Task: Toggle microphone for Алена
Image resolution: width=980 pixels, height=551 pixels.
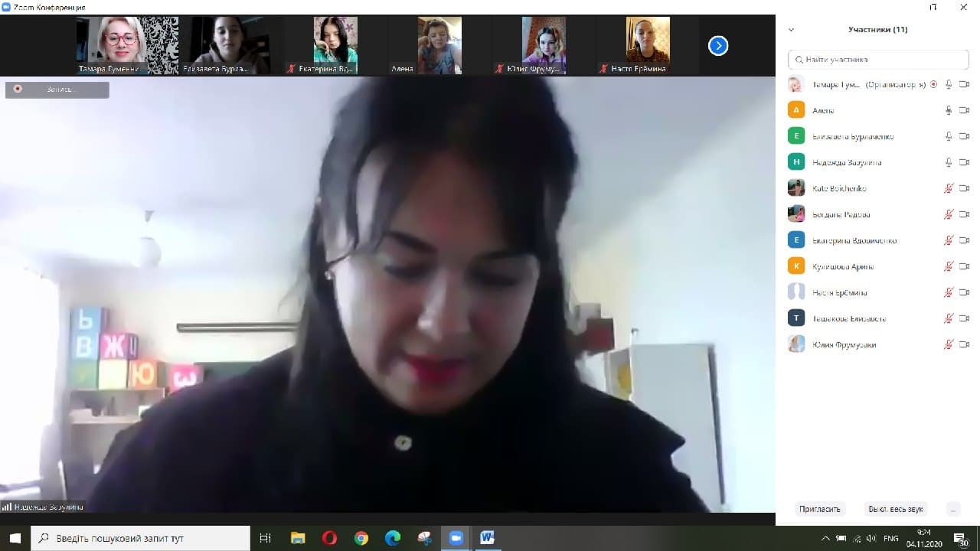Action: [949, 110]
